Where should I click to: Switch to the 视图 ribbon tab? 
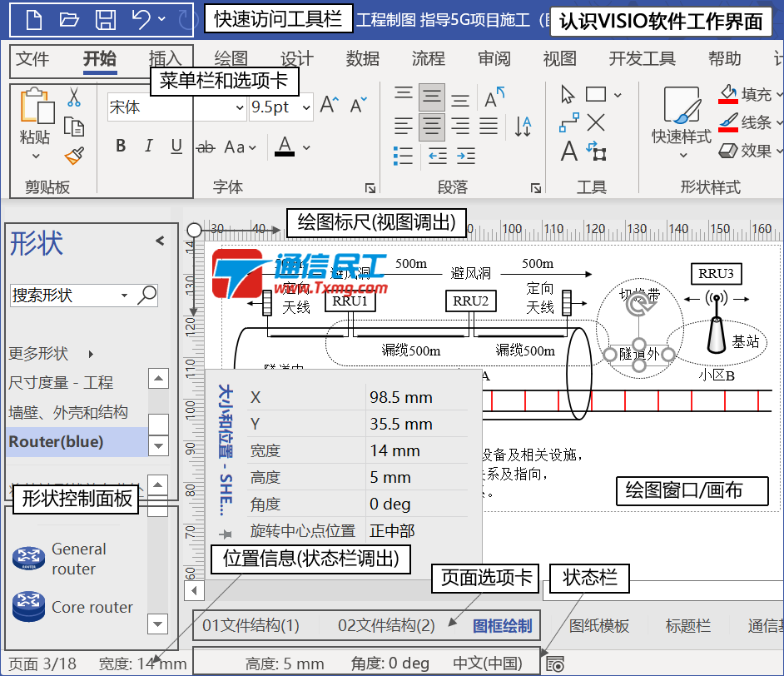click(560, 59)
